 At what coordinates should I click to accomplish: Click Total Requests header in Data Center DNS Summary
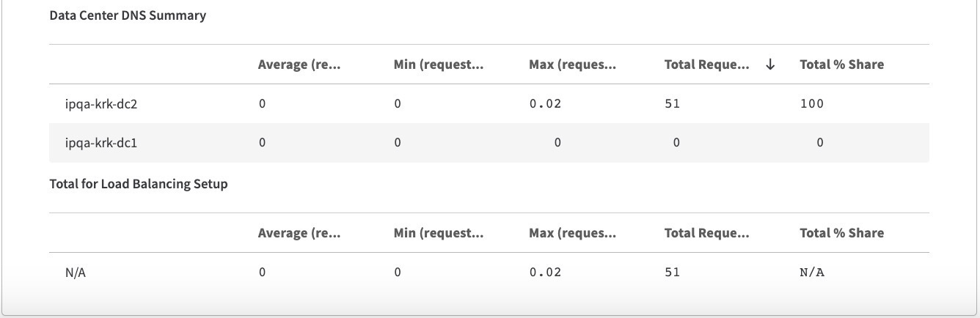(706, 64)
